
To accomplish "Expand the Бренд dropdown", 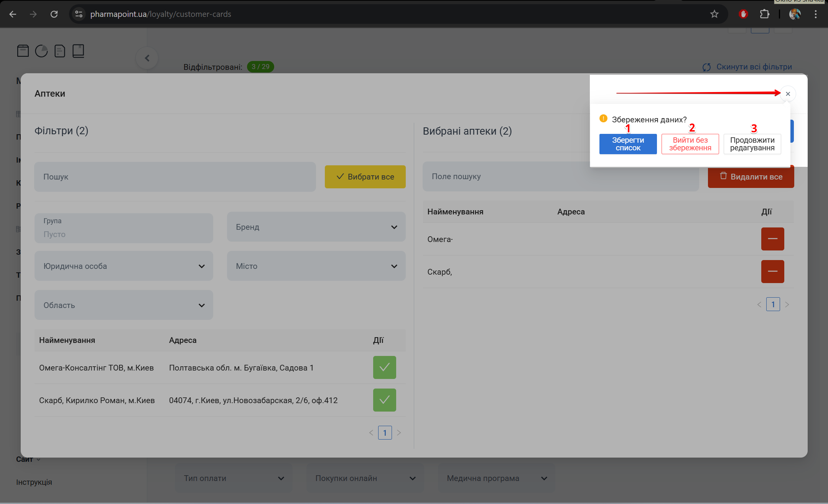I will pos(316,227).
